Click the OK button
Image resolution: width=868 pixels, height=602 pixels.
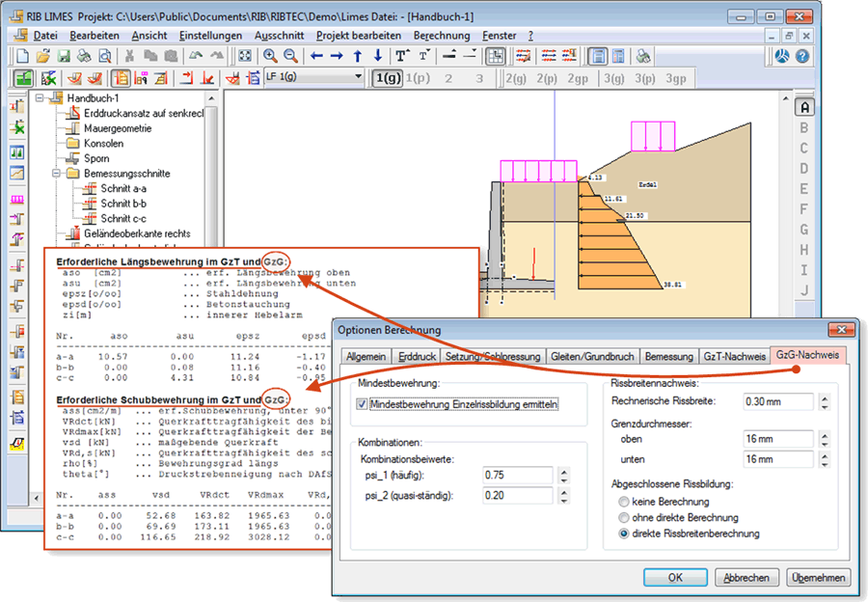[675, 578]
